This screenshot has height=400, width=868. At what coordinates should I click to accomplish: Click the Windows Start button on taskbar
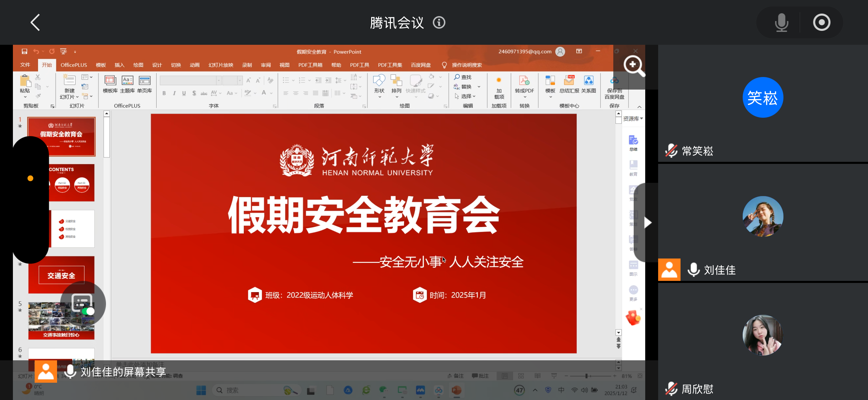click(x=201, y=391)
